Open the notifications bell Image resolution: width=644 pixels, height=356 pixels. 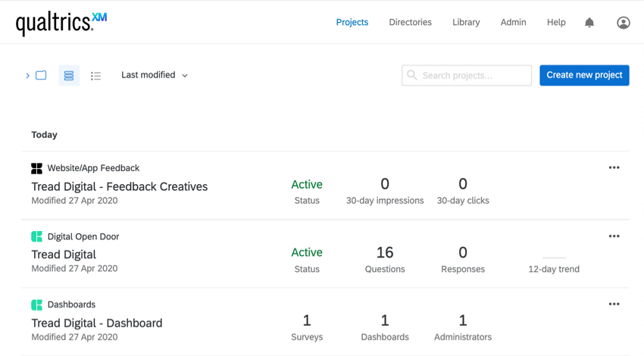tap(589, 23)
